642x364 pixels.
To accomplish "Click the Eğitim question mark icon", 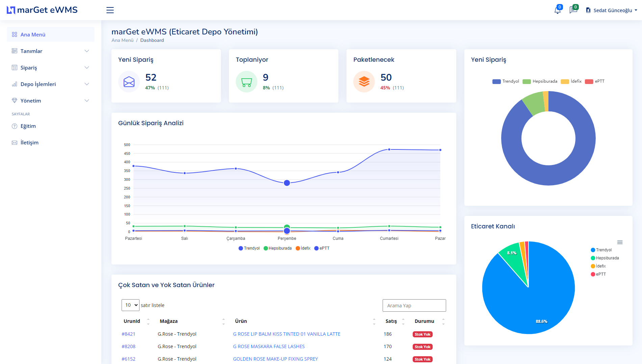I will 15,126.
